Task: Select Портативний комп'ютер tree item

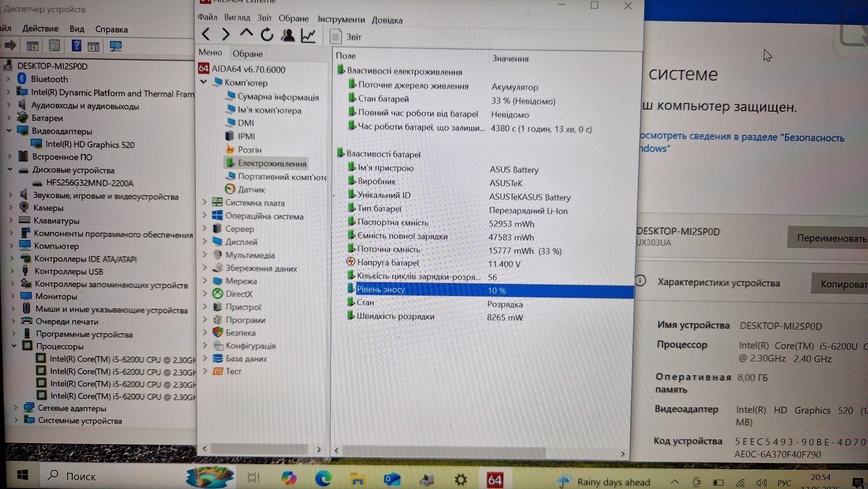Action: click(283, 177)
